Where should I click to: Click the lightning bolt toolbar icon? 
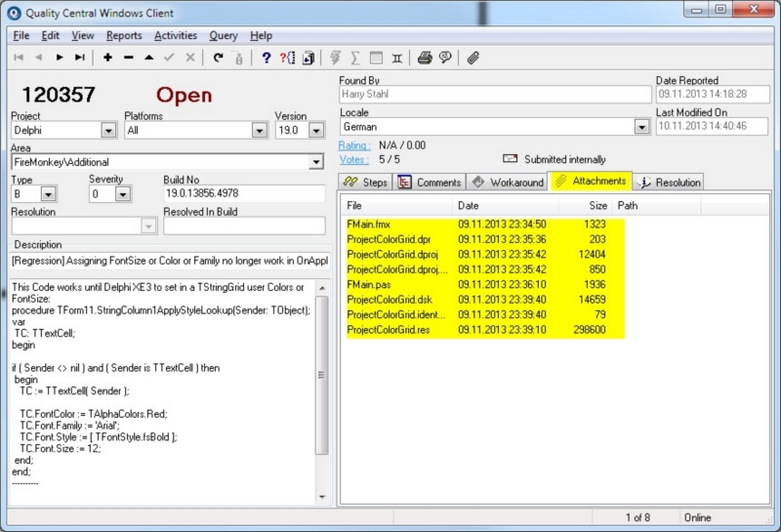coord(335,58)
